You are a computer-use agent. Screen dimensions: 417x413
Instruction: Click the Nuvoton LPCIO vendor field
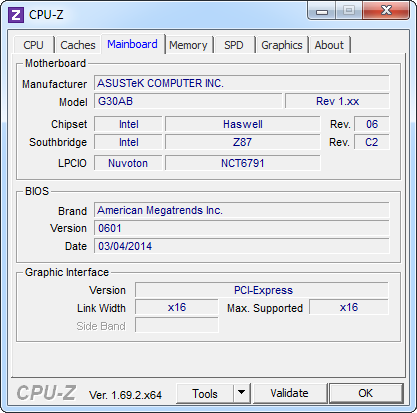[128, 163]
